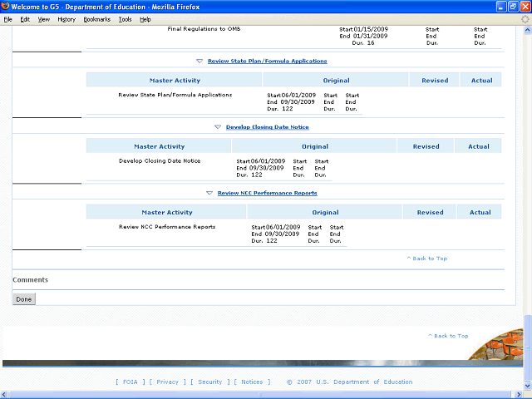Collapse Review State Plan/Formula Applications triangle
Screen dimensions: 532x399
[199, 61]
